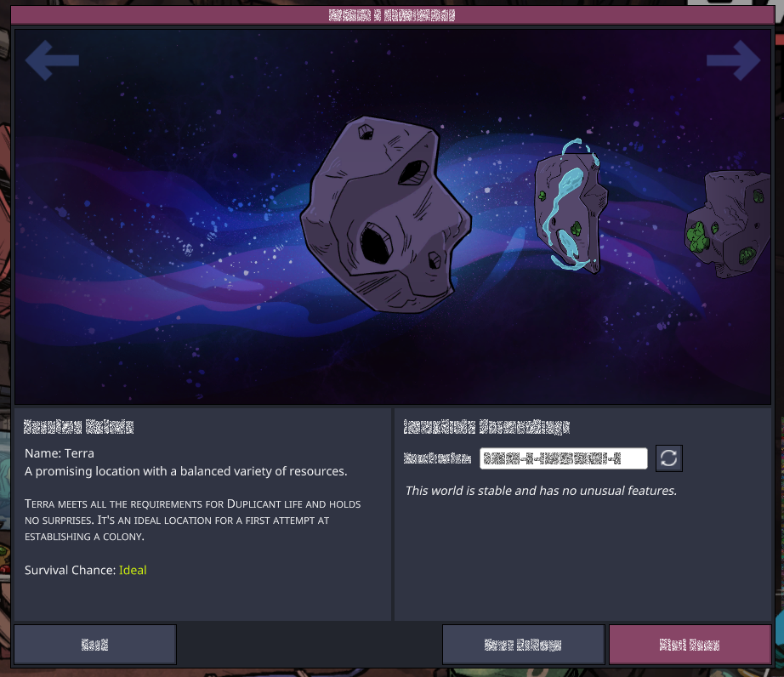This screenshot has width=784, height=677.
Task: Click 'This world is stable' features text
Action: [x=541, y=491]
